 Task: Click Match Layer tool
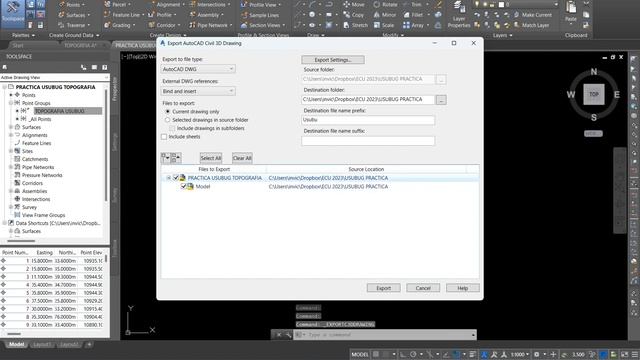[531, 25]
